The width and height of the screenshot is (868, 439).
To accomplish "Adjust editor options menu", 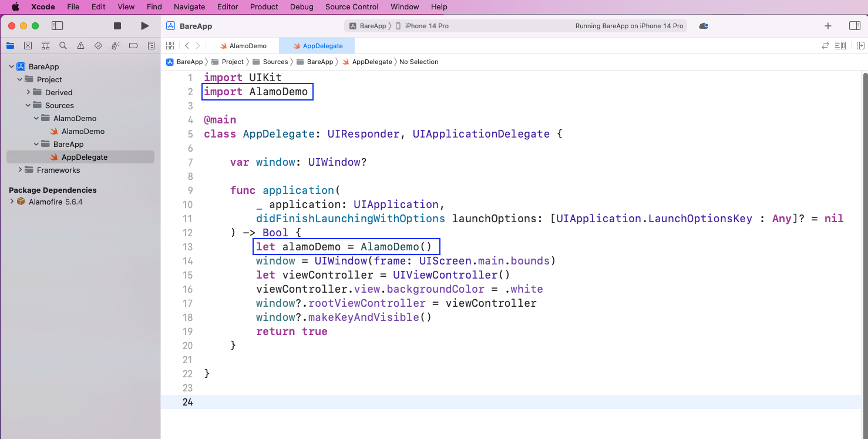I will click(840, 45).
